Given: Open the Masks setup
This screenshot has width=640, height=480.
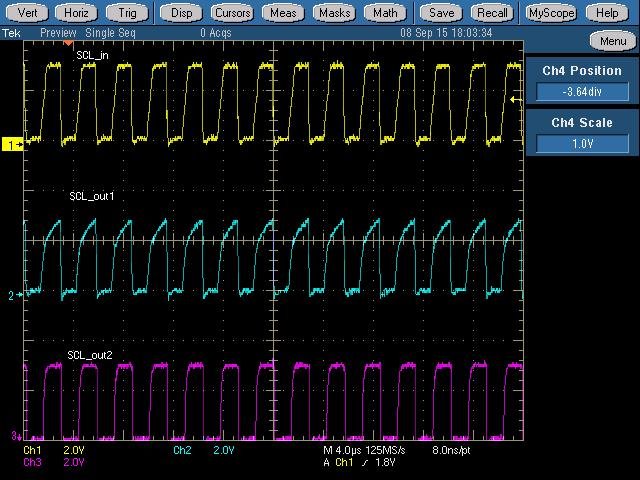Looking at the screenshot, I should coord(334,13).
